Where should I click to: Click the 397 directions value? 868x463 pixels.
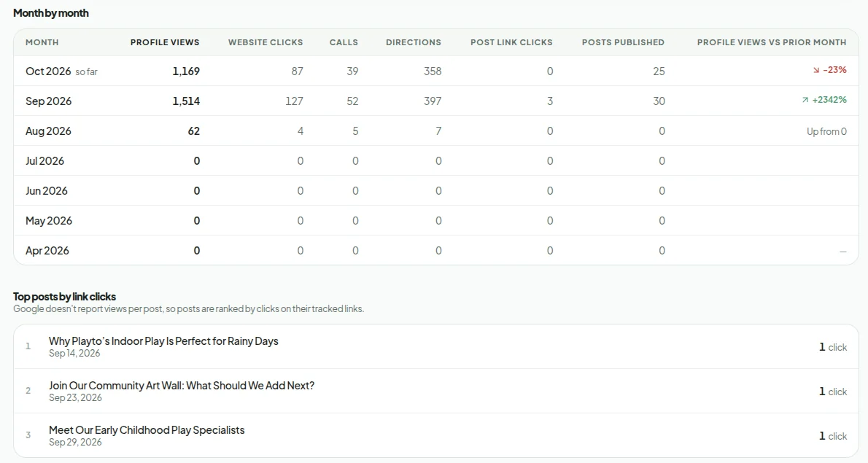[x=433, y=101]
